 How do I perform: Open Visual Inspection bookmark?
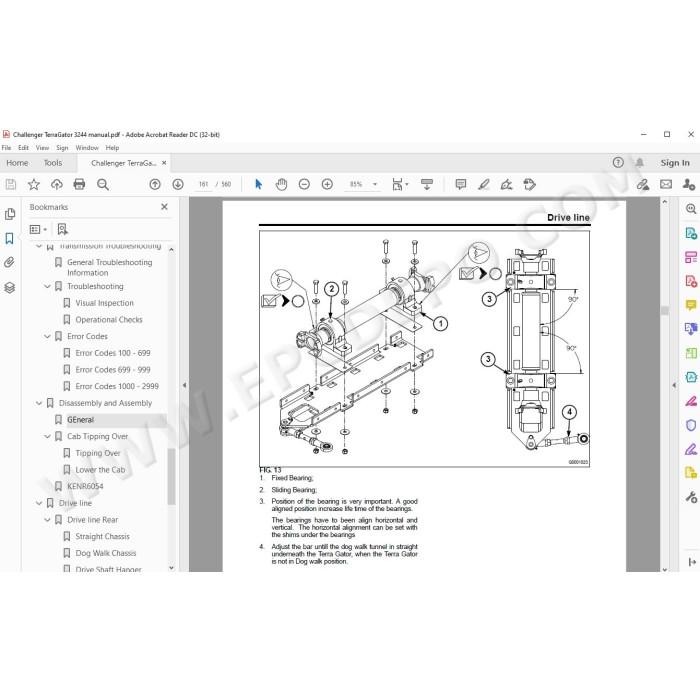[104, 303]
